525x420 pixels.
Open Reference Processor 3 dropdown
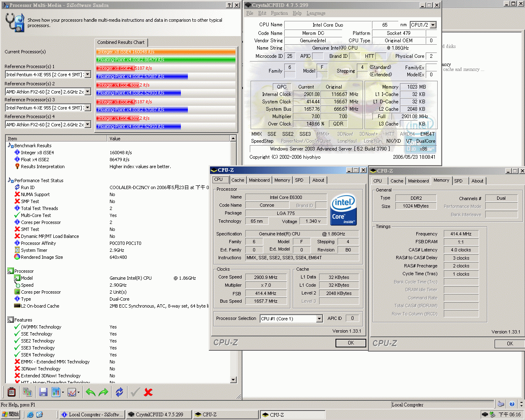tap(88, 108)
